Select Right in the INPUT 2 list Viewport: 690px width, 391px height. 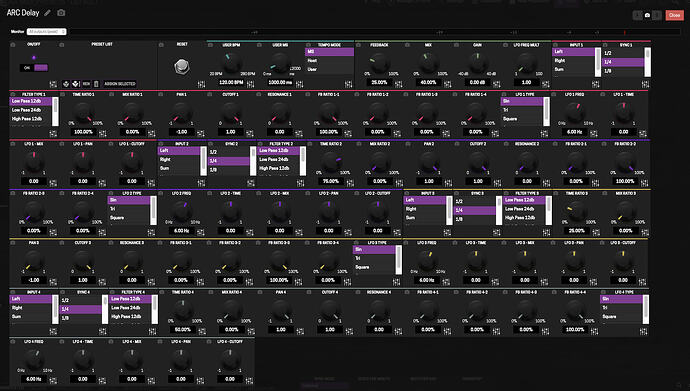coord(179,159)
